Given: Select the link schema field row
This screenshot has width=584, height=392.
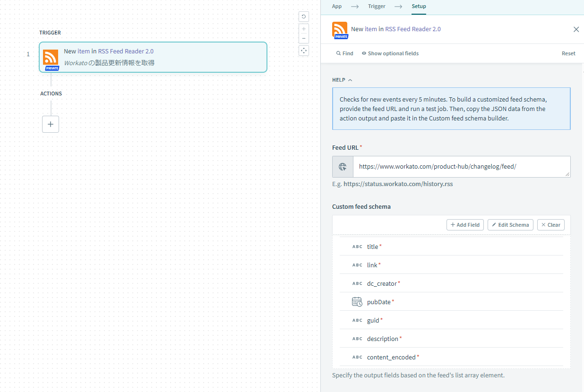Looking at the screenshot, I should [x=451, y=265].
